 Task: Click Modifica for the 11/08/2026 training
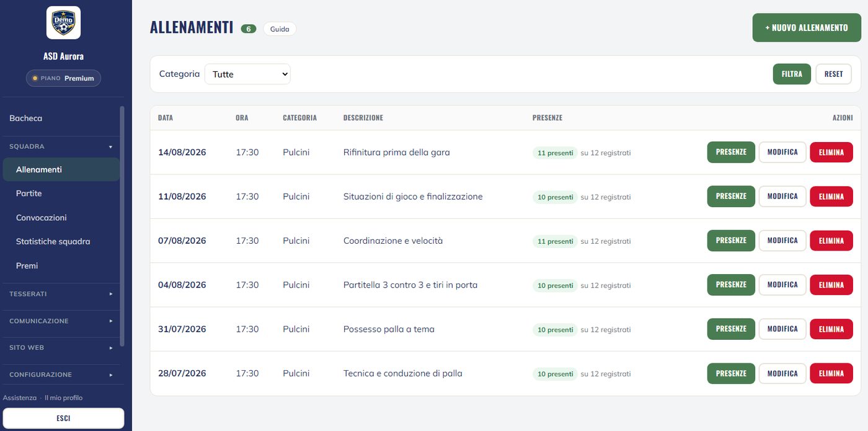click(782, 196)
